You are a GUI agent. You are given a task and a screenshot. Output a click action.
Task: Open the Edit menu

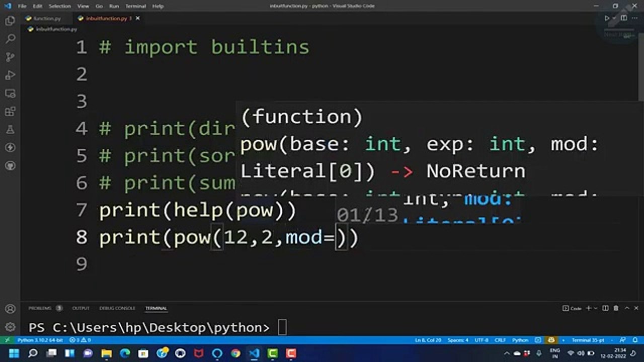tap(37, 6)
